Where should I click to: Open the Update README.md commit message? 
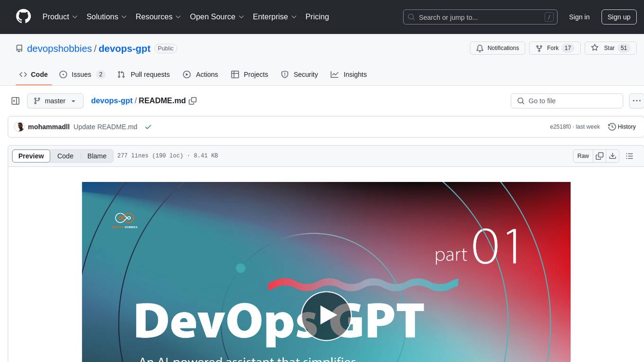tap(106, 127)
